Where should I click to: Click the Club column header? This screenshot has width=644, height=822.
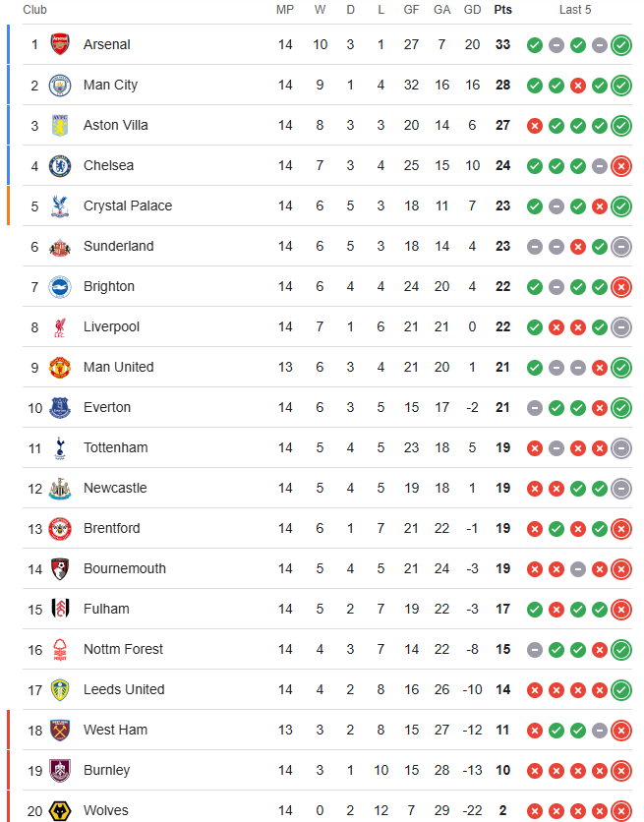click(x=34, y=10)
